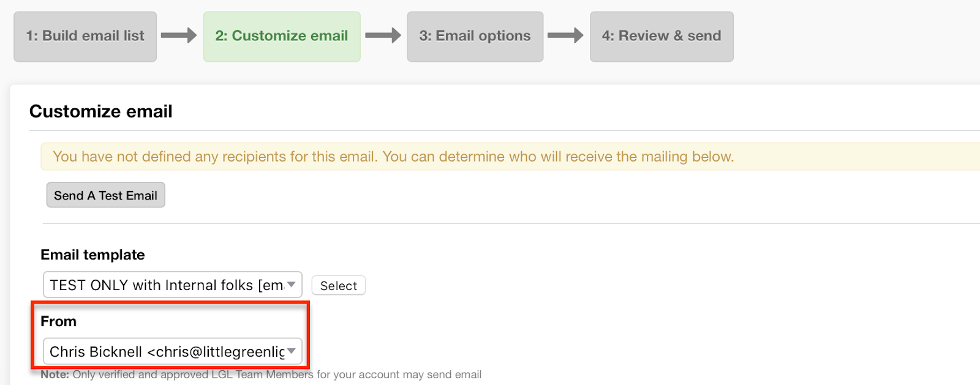980x385 pixels.
Task: Click the Email template dropdown arrow icon
Action: point(292,285)
